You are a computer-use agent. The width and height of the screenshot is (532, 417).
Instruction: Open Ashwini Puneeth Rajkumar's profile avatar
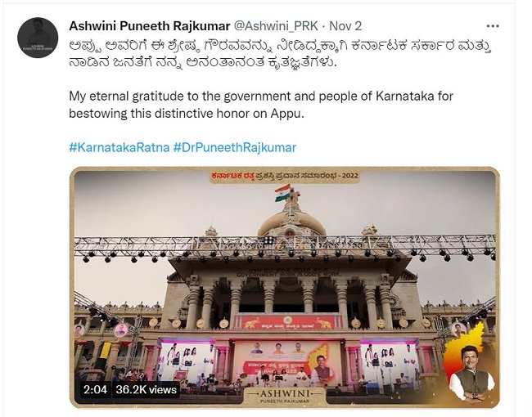[x=38, y=38]
